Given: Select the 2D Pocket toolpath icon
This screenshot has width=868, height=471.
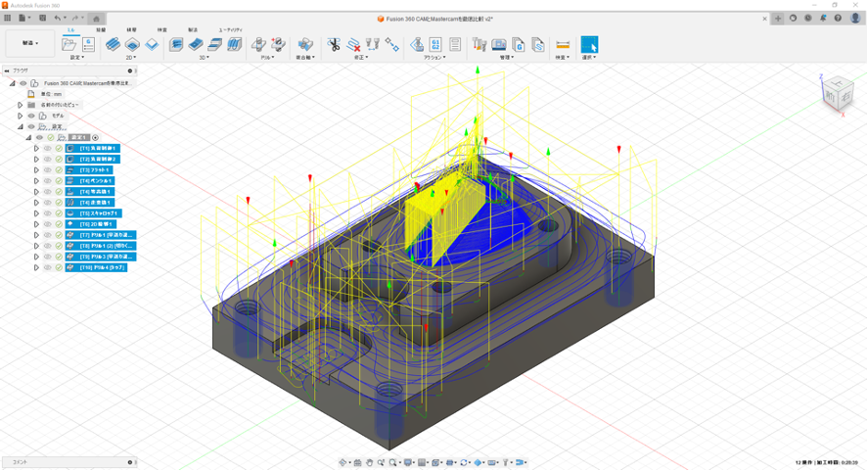Looking at the screenshot, I should [132, 44].
